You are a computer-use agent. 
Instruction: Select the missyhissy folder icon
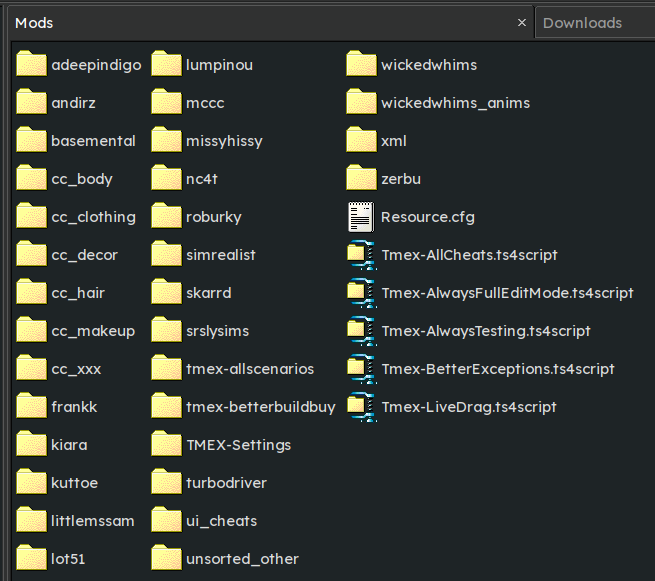click(166, 140)
